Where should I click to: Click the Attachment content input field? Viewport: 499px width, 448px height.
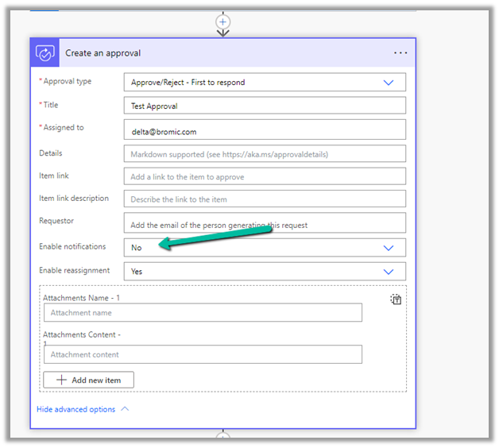tap(203, 354)
